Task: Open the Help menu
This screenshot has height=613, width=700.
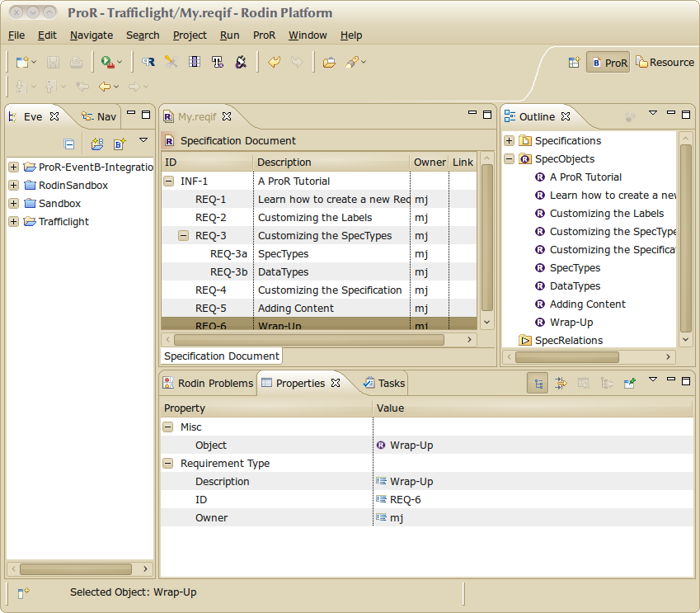Action: (351, 35)
